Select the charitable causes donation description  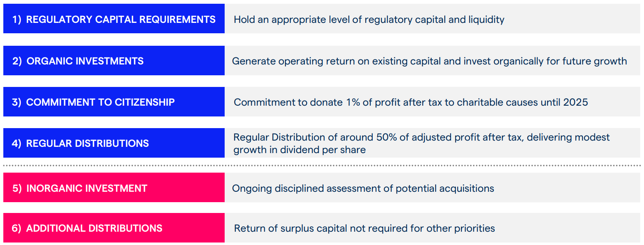point(411,102)
